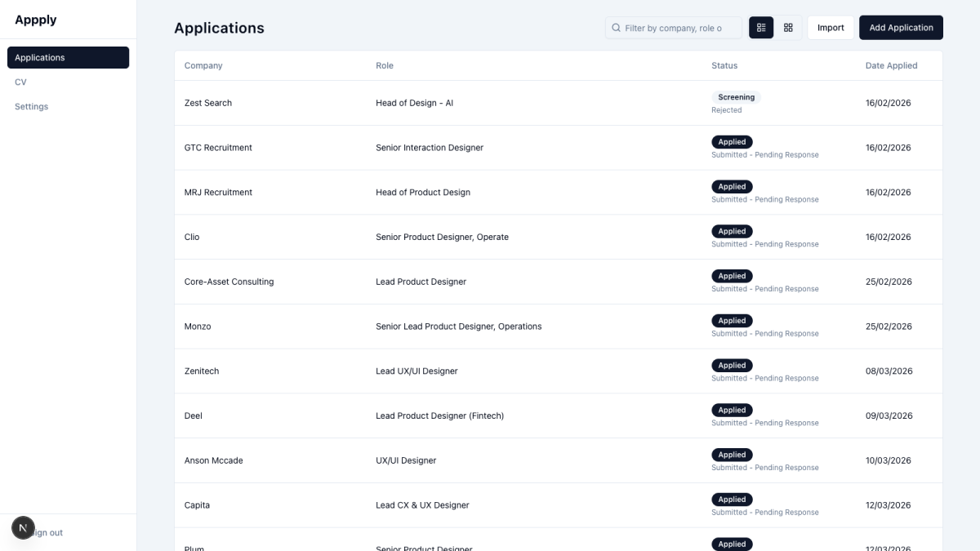The height and width of the screenshot is (551, 980).
Task: Click Anson Mccade's UX/UI Designer role
Action: tap(406, 460)
